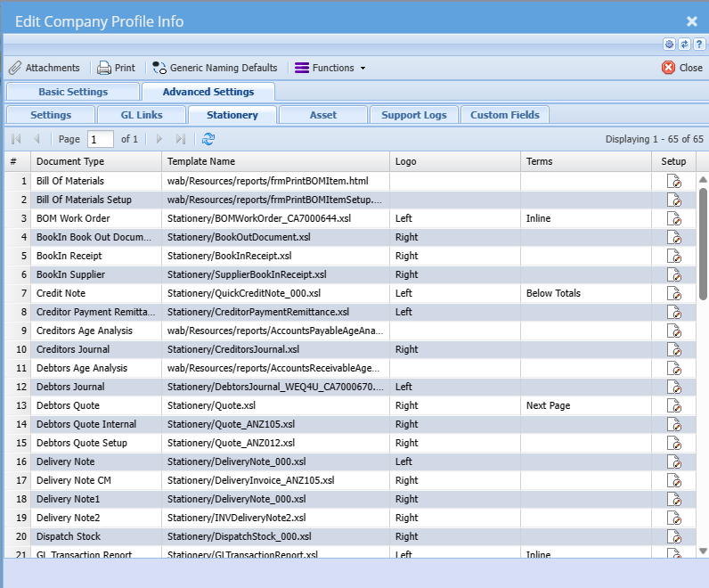This screenshot has height=588, width=709.
Task: Click setup icon for Debtors Quote
Action: coord(674,405)
